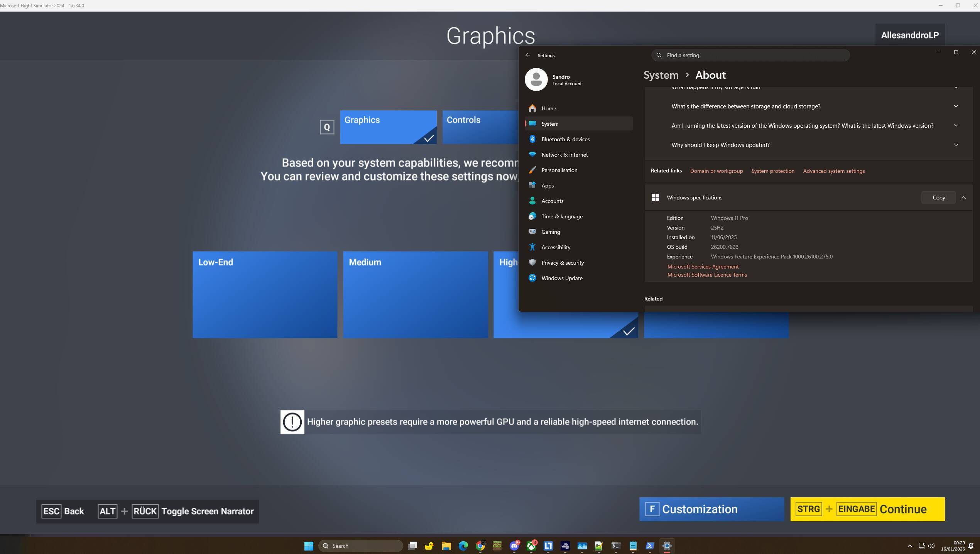Click the Settings back arrow
980x554 pixels.
pos(527,55)
